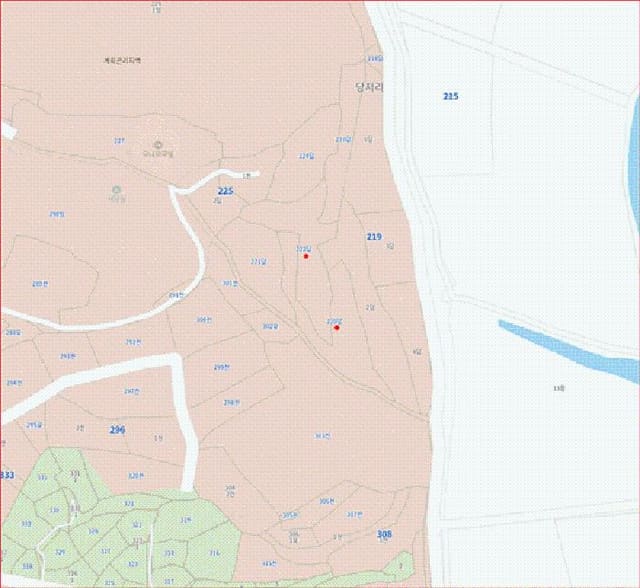Click the parcel label above lower red dot
Screen dimensions: 640x588
point(334,321)
